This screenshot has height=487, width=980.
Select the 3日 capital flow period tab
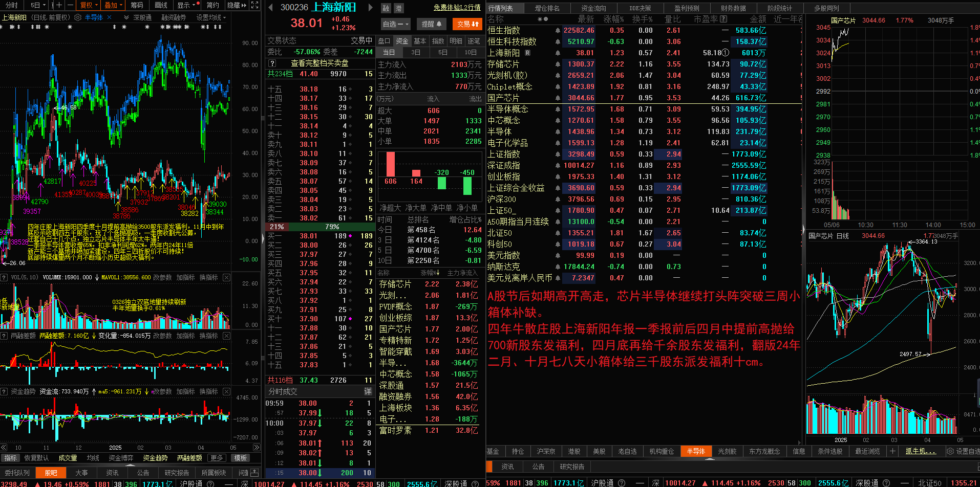click(x=416, y=52)
